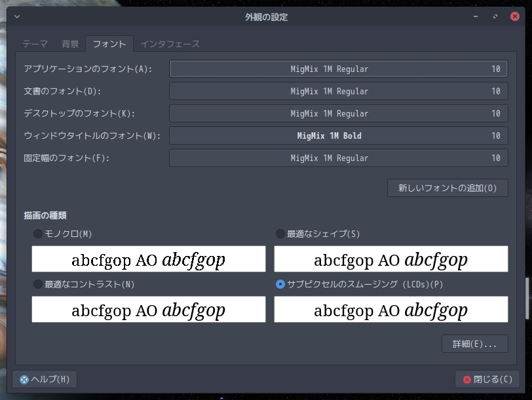The image size is (532, 400).
Task: Select サブピクセルのスムージング radio button
Action: coord(280,284)
